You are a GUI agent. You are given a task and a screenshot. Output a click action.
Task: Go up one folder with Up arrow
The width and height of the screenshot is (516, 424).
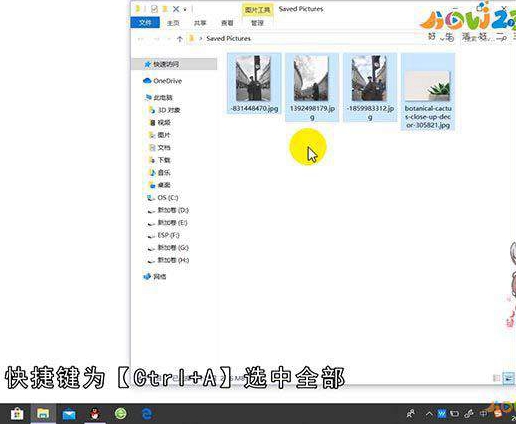point(180,39)
